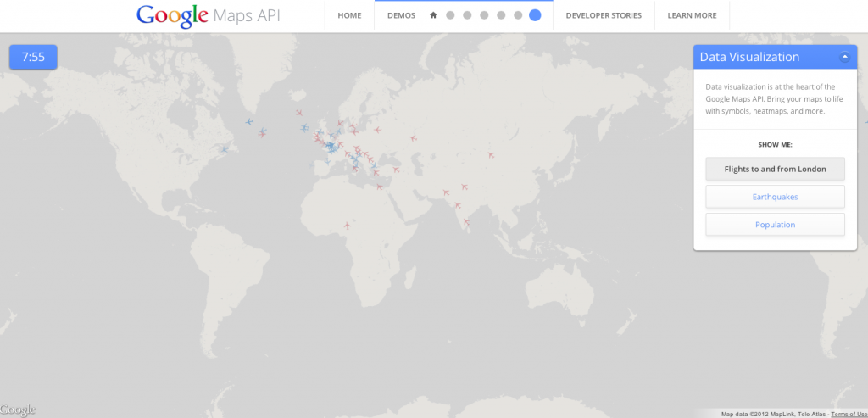Collapse the Data Visualization panel
868x418 pixels.
pos(844,57)
